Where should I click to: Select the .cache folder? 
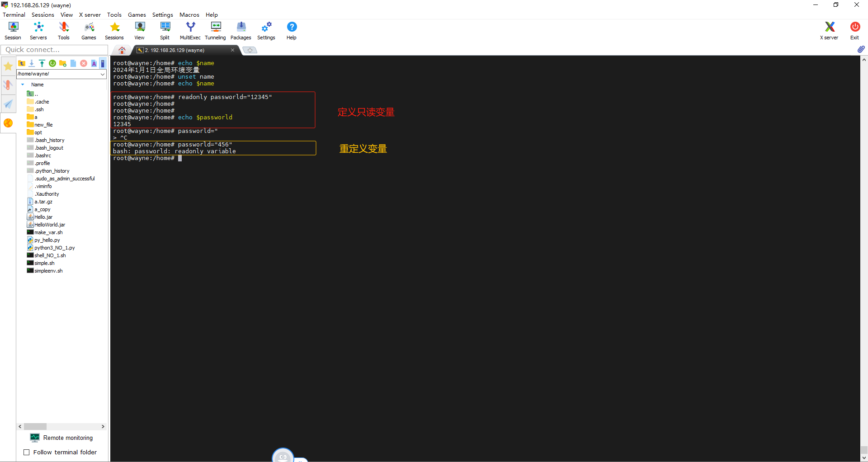click(x=38, y=102)
